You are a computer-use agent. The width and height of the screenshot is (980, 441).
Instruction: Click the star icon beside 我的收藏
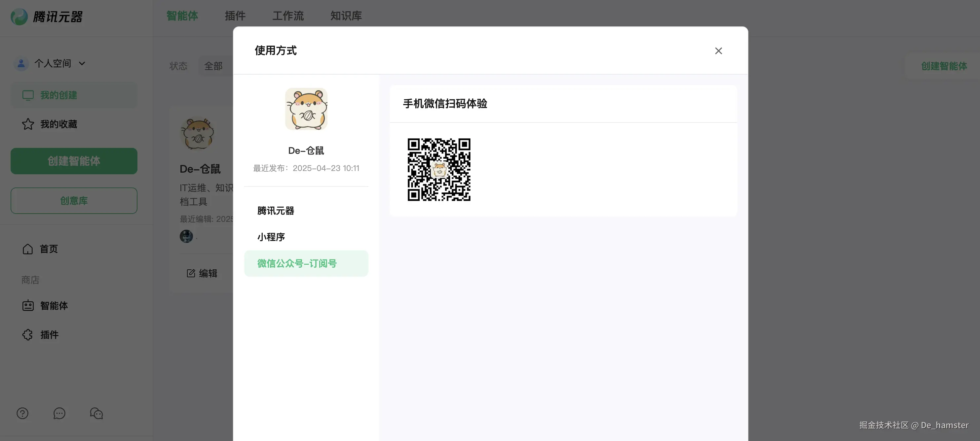[x=28, y=124]
